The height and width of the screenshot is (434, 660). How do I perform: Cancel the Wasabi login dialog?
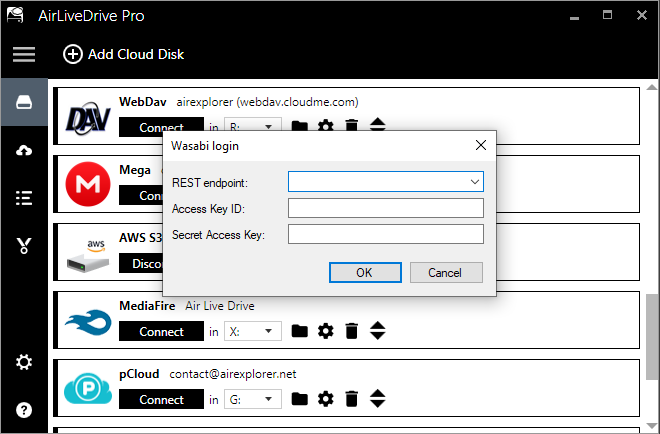[x=446, y=272]
